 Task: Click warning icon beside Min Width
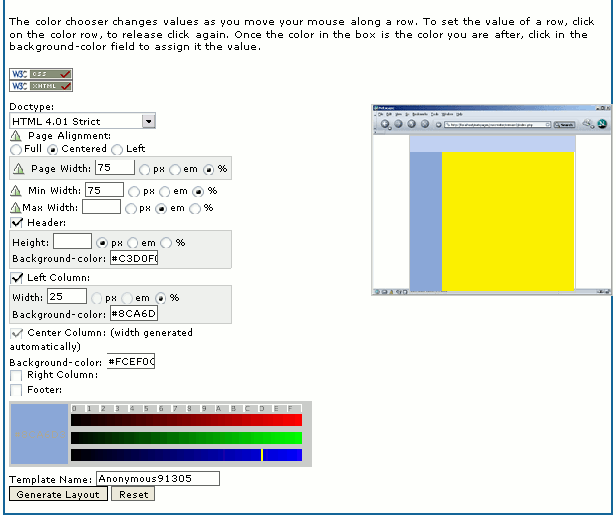16,190
